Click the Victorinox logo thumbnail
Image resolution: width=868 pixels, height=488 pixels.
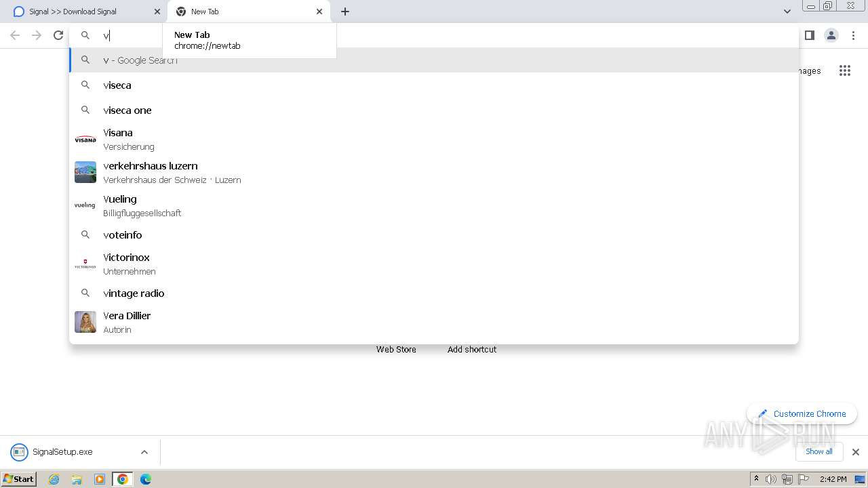(85, 264)
